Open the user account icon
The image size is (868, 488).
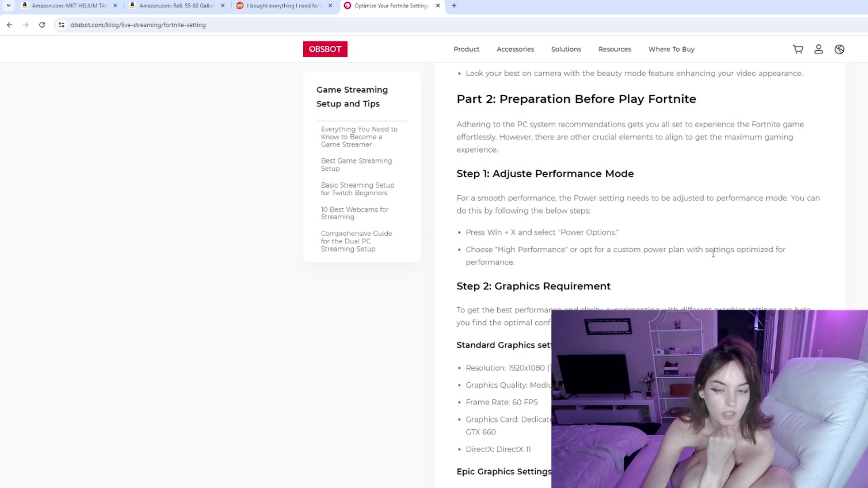click(819, 49)
